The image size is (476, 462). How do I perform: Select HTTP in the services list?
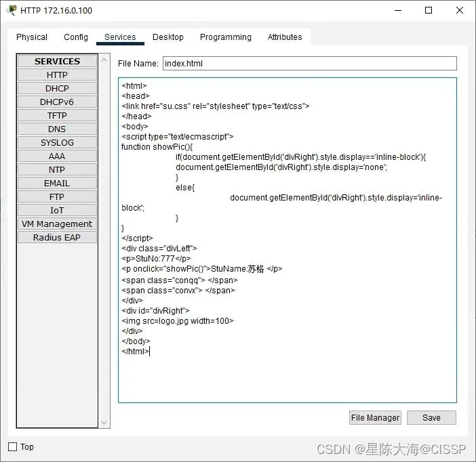tap(57, 75)
